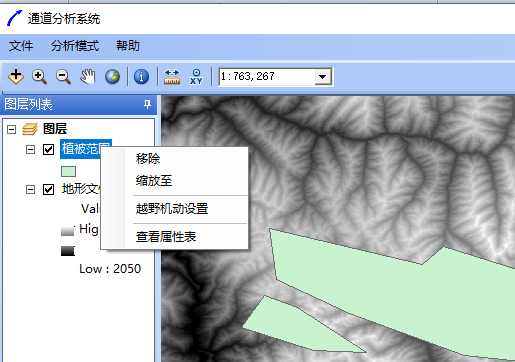Select the Zoom Out magnifier tool
515x362 pixels.
(63, 77)
